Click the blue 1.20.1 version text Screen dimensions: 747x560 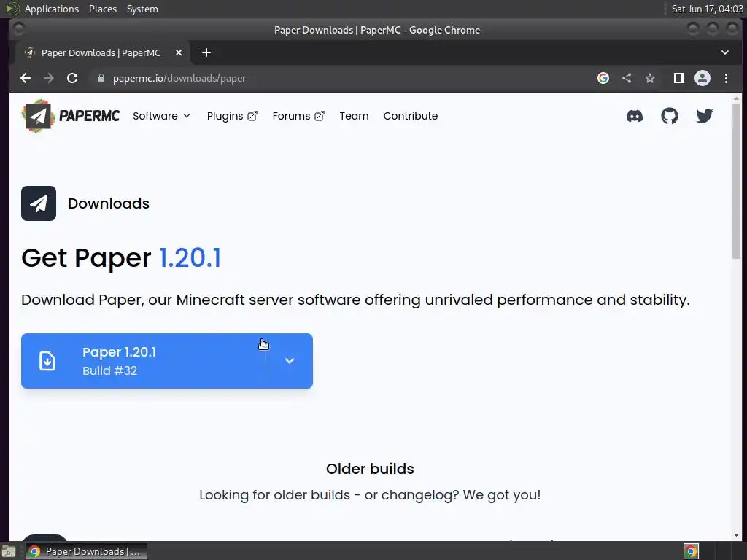pyautogui.click(x=190, y=258)
